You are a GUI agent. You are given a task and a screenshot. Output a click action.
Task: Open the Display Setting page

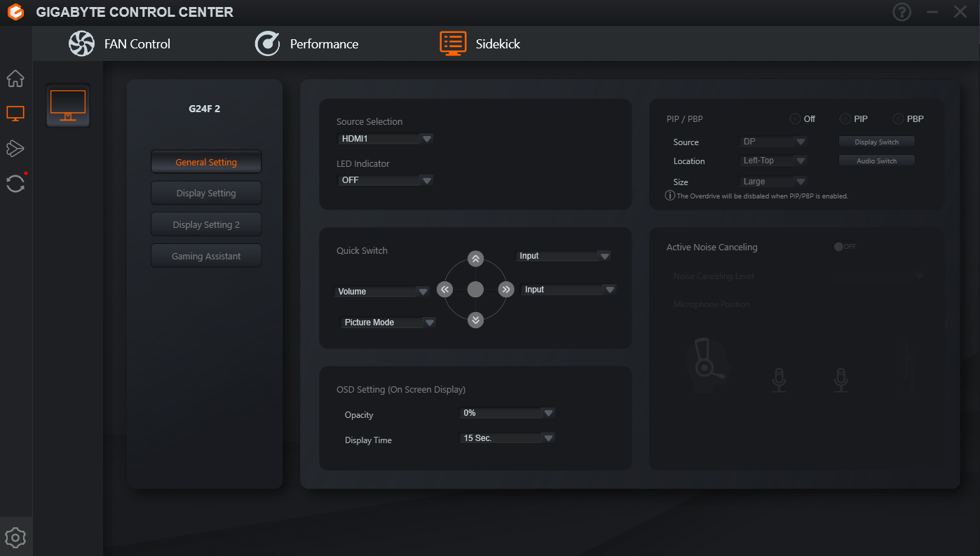point(206,193)
